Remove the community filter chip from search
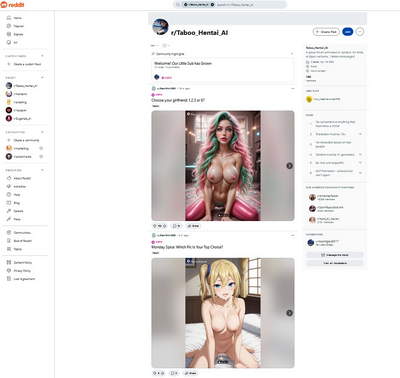Screen dimensions: 400x378 (212, 5)
